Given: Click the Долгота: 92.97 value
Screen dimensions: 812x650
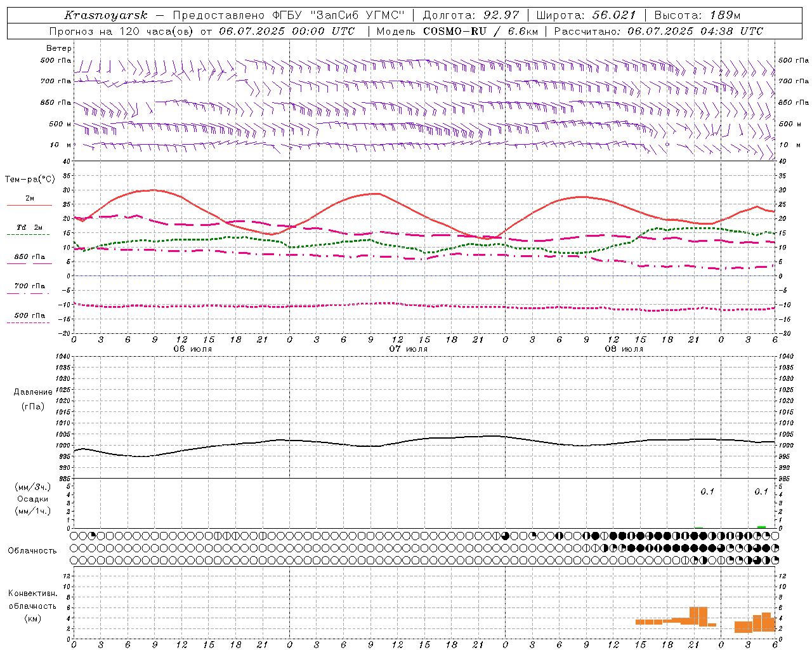Looking at the screenshot, I should click(471, 15).
